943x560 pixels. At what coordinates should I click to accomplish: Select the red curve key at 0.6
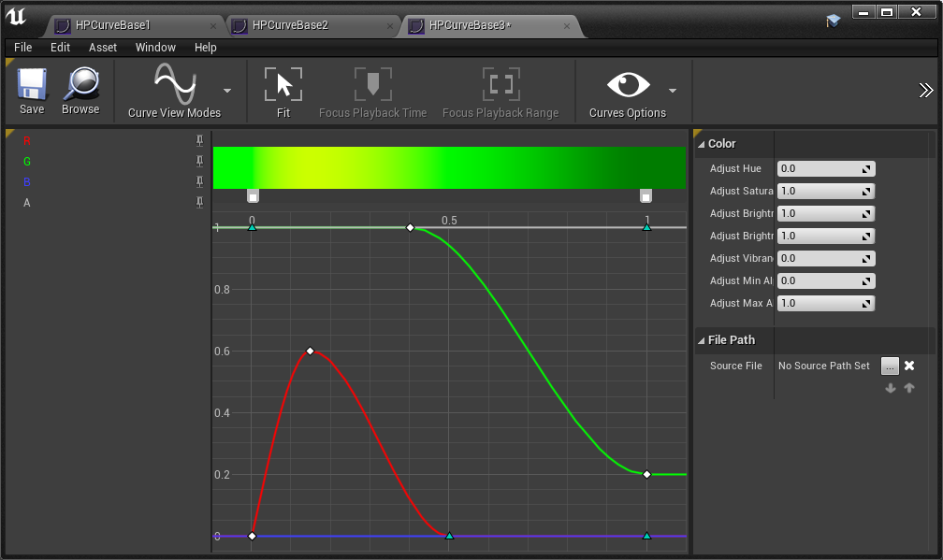tap(310, 351)
